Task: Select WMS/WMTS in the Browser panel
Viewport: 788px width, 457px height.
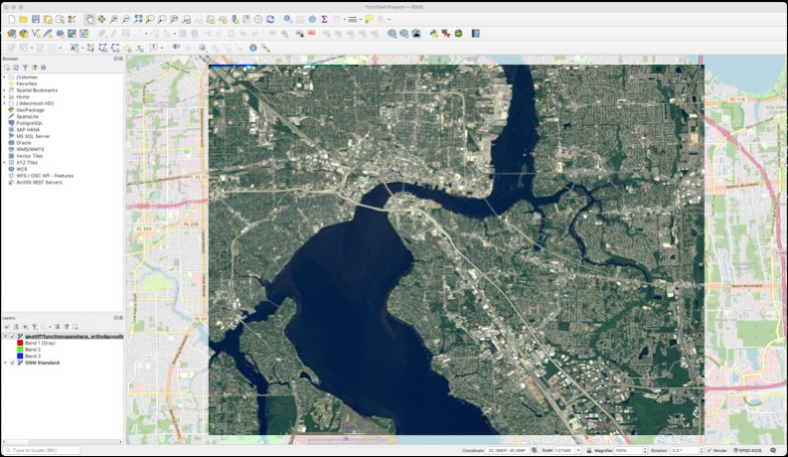Action: click(x=31, y=149)
